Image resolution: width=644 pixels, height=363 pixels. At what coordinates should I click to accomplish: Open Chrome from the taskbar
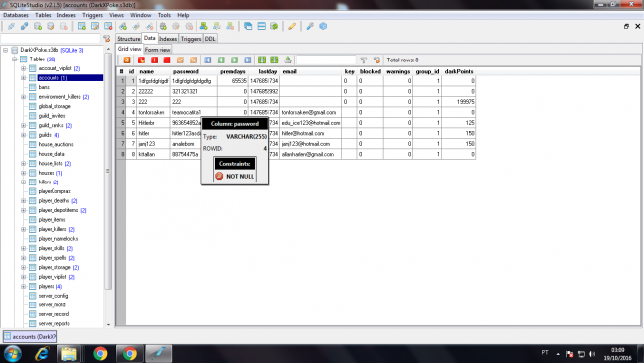point(100,353)
